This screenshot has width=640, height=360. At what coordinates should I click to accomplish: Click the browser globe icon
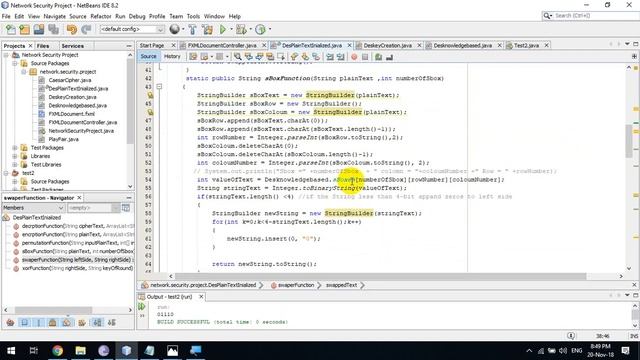coord(174,29)
